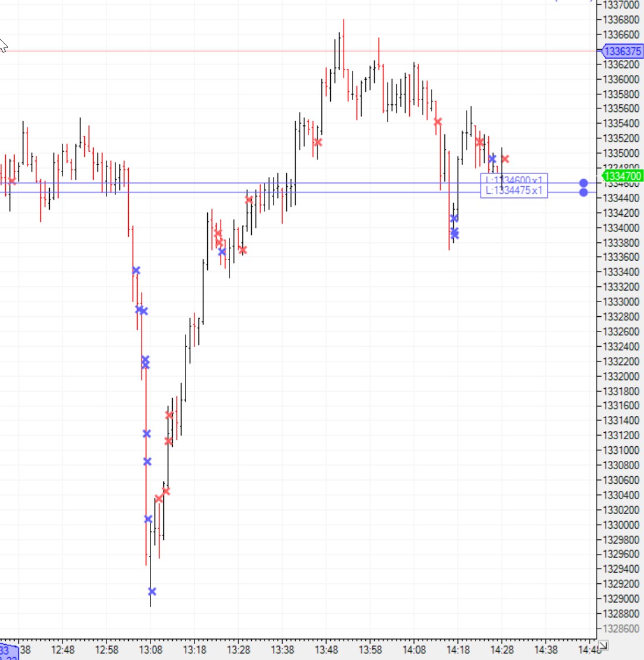The width and height of the screenshot is (644, 660).
Task: Click the green 1334700 current price tag
Action: pyautogui.click(x=622, y=176)
